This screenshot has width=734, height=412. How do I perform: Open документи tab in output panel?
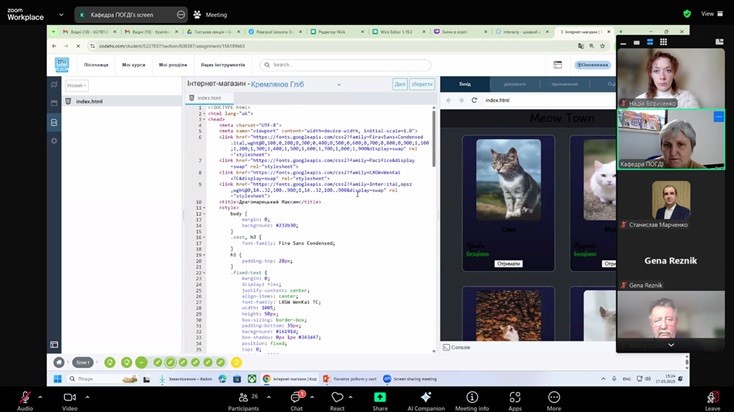pos(514,84)
